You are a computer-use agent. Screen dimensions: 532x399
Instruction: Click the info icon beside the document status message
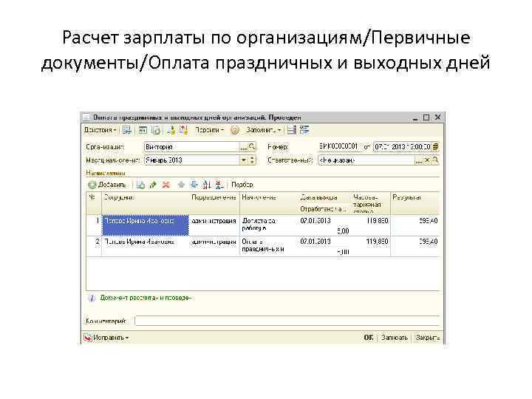[92, 299]
